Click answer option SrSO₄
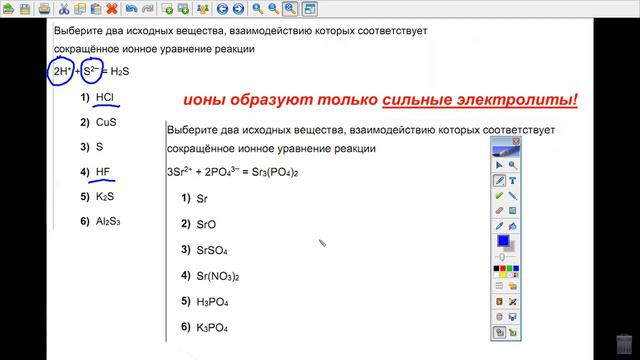This screenshot has width=640, height=360. point(212,250)
